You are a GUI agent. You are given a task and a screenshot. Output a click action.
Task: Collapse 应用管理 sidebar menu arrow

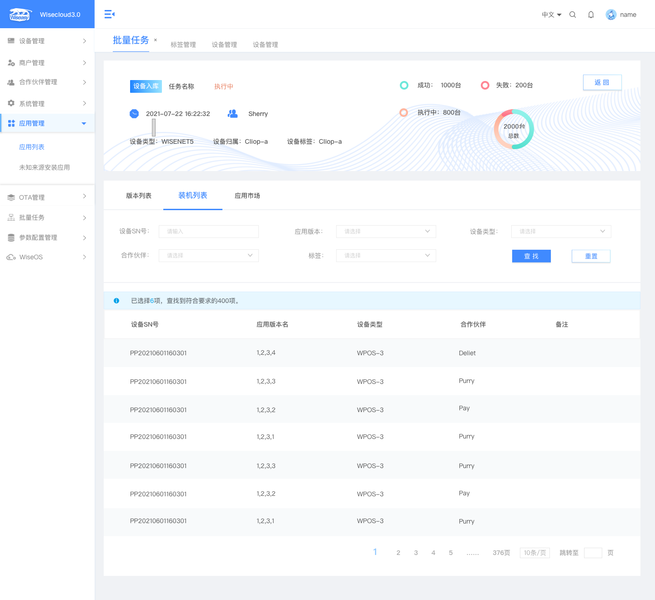[x=84, y=123]
